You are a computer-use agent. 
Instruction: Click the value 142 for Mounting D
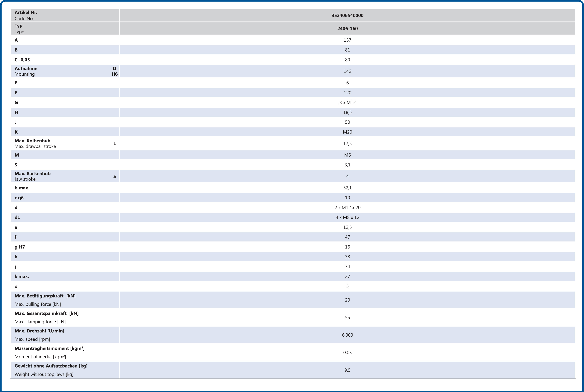click(x=347, y=72)
